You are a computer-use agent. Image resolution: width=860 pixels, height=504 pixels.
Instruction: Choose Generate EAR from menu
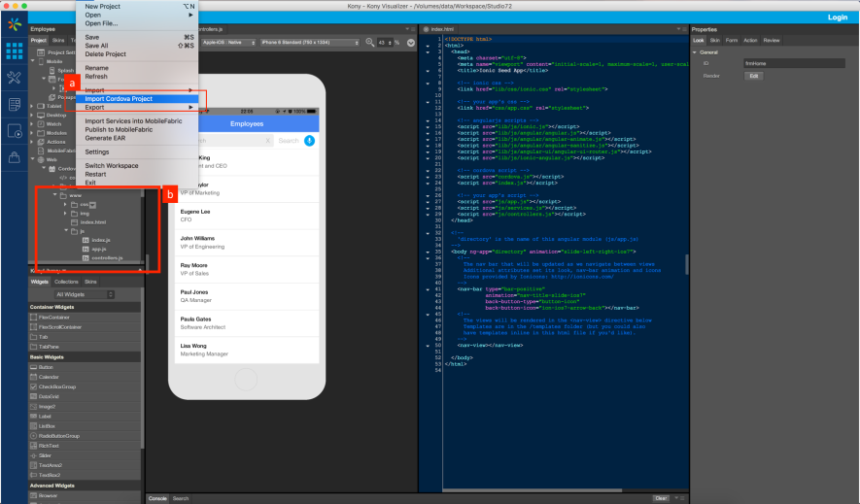coord(105,138)
